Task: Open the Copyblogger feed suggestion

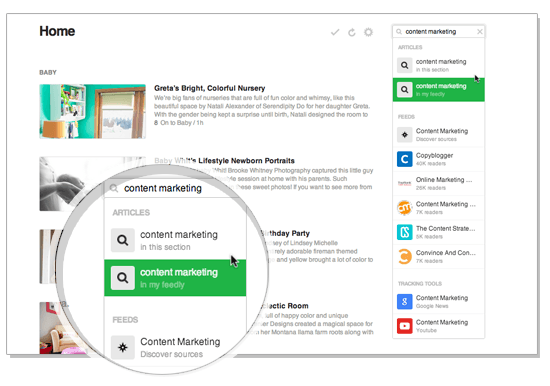Action: 438,159
